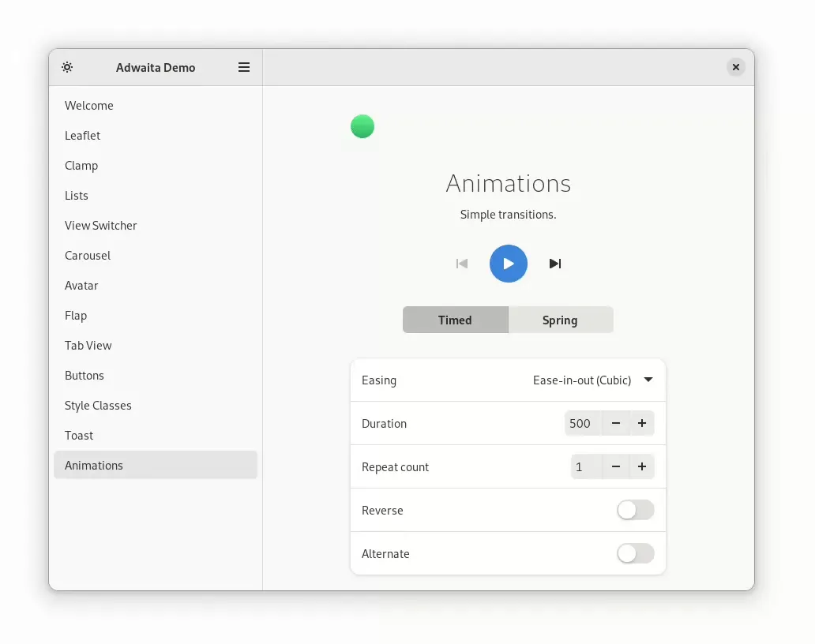Select Style Classes in the sidebar
The width and height of the screenshot is (815, 644).
click(x=98, y=406)
